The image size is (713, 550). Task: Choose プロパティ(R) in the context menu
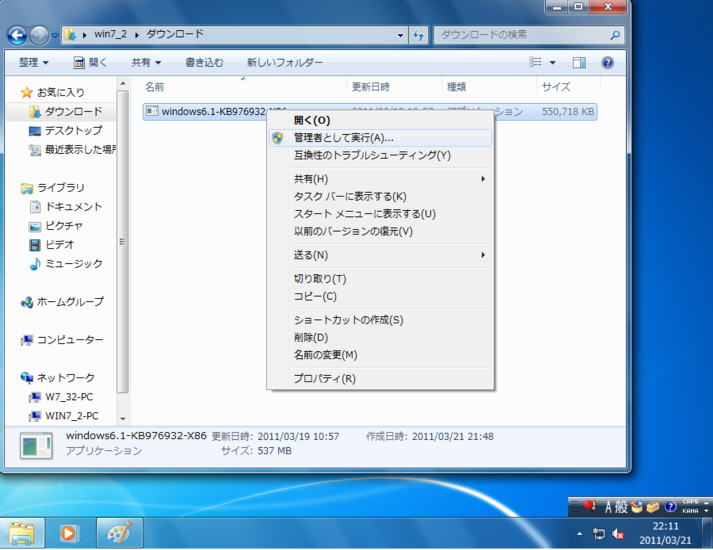(x=380, y=378)
